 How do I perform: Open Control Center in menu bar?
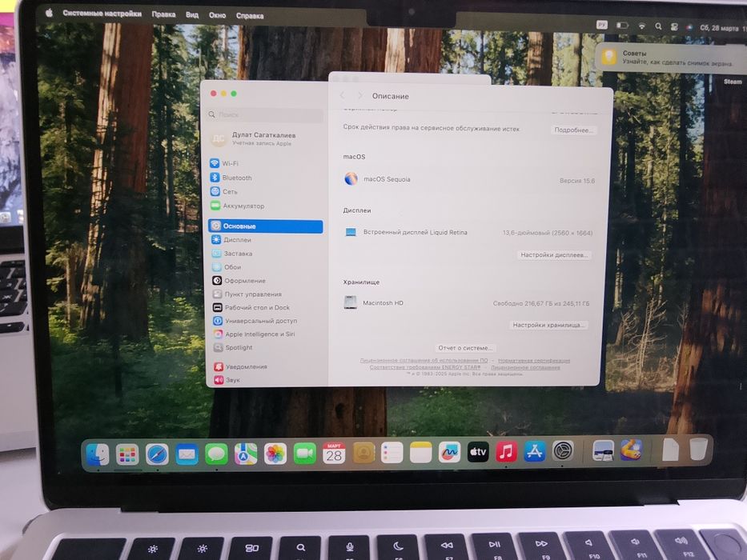point(673,27)
